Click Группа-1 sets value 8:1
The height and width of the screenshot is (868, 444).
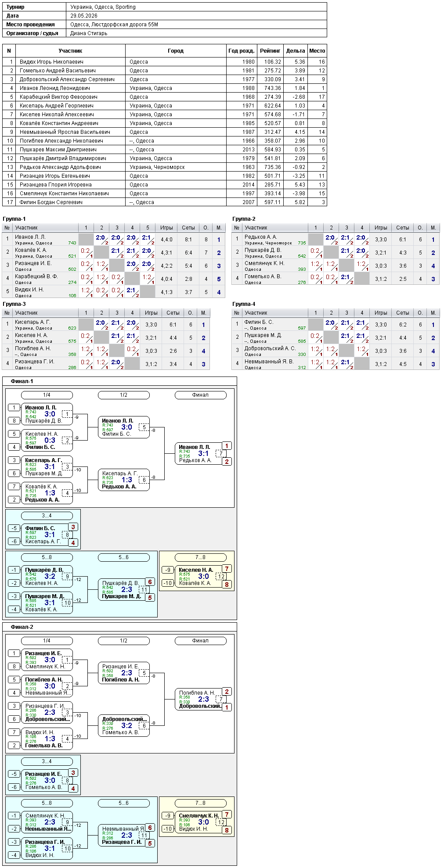(188, 240)
